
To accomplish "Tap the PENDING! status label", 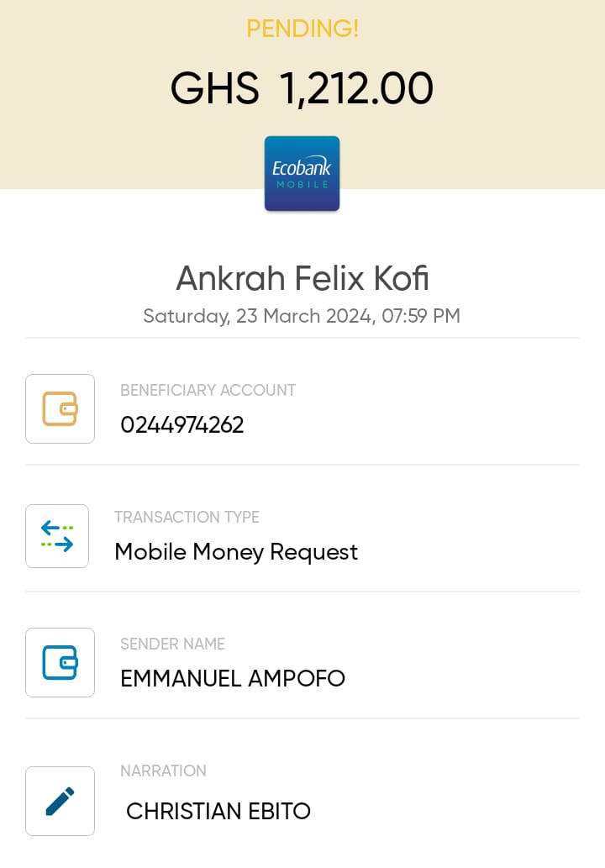I will tap(302, 29).
